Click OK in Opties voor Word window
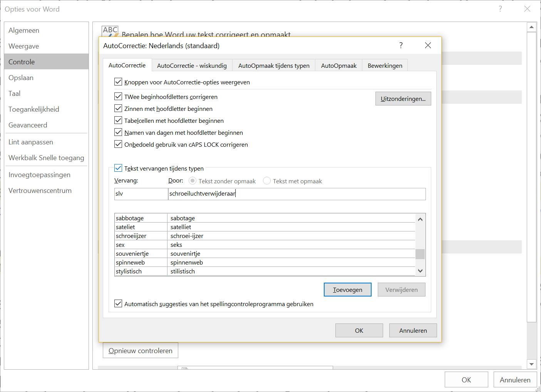Screen dimensions: 541x392 [x=466, y=380]
